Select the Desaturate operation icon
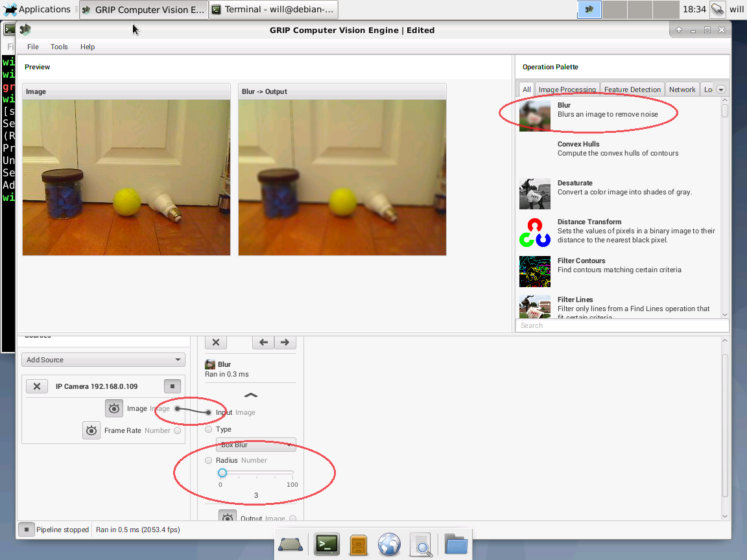 [x=534, y=194]
